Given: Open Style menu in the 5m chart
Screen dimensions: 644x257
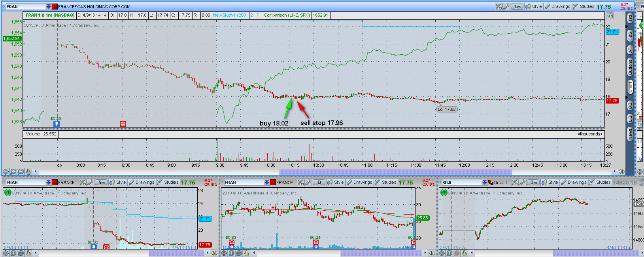Looking at the screenshot, I should click(118, 182).
